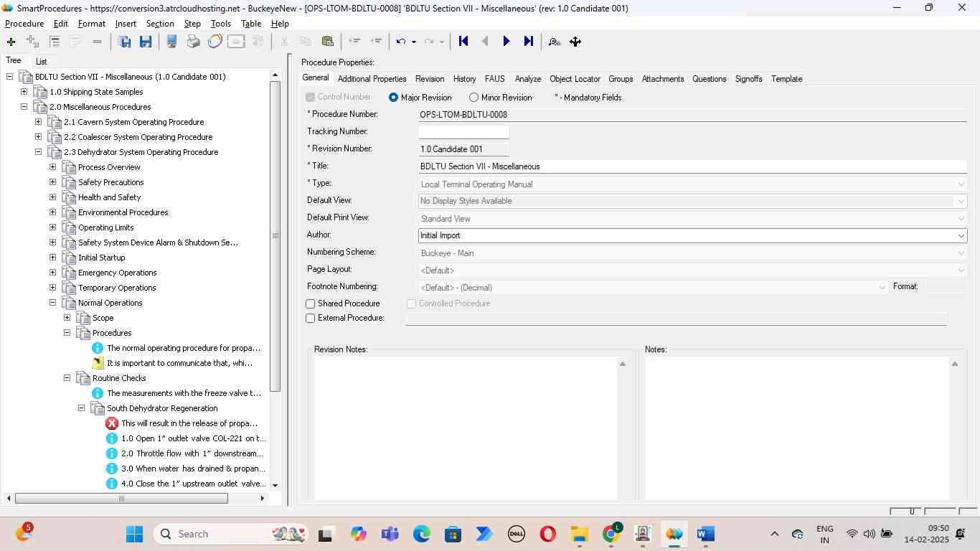Select South Dehydrator Regeneration in tree
Image resolution: width=980 pixels, height=551 pixels.
(162, 408)
